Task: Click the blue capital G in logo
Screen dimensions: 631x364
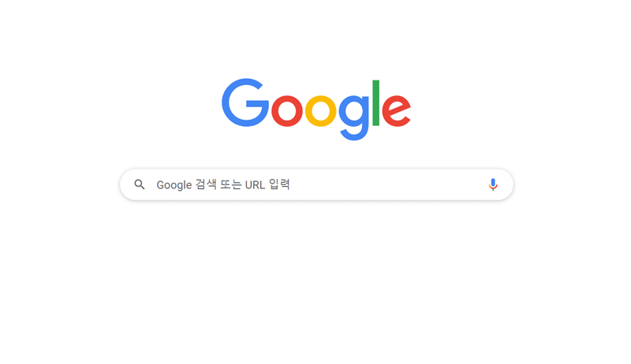Action: (245, 102)
